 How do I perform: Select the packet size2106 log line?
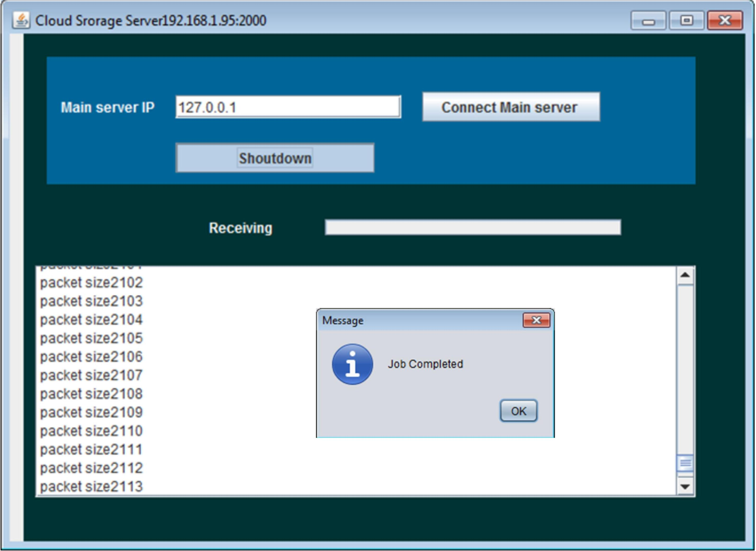[91, 357]
